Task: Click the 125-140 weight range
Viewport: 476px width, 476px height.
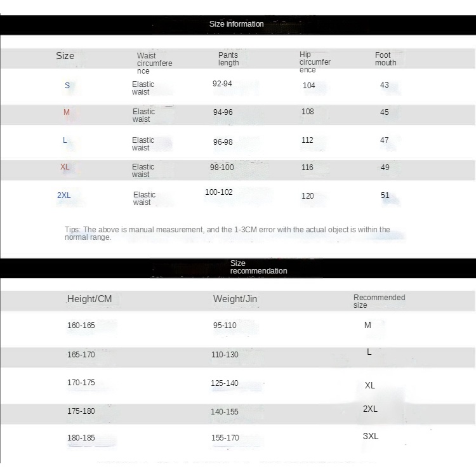Action: coord(225,383)
